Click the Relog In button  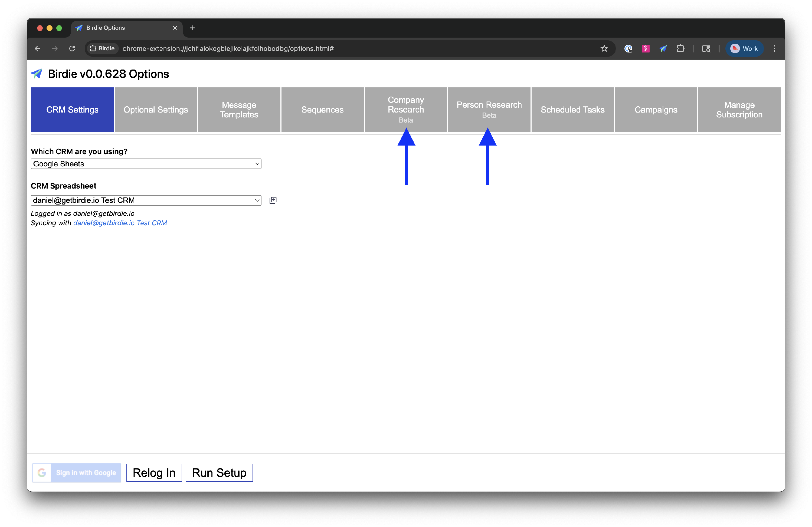154,473
